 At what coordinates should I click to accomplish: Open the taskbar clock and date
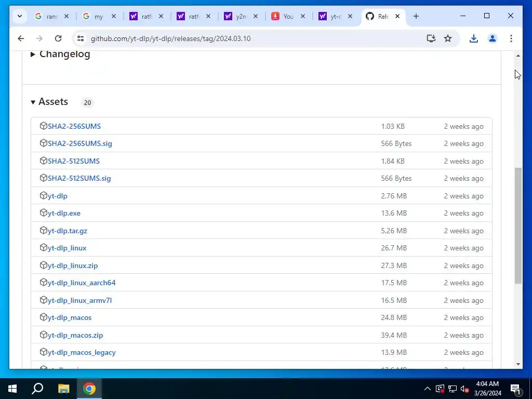click(x=487, y=389)
